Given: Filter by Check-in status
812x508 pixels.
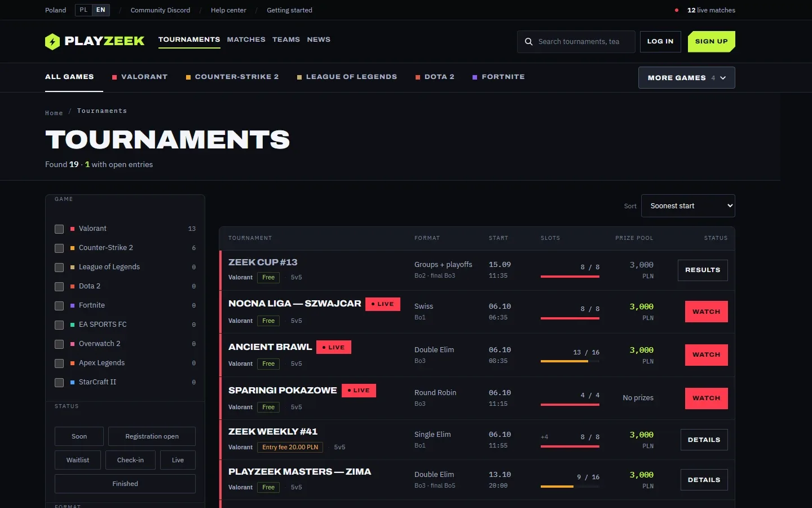Looking at the screenshot, I should point(130,460).
